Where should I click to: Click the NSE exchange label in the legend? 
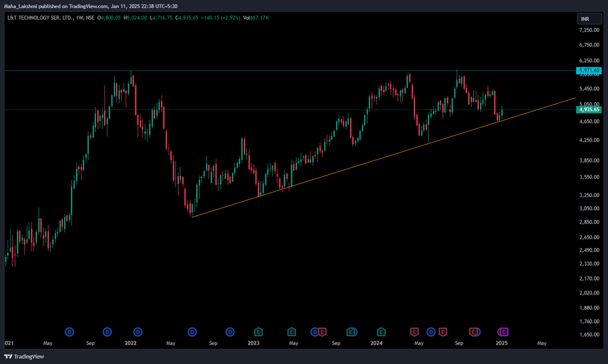click(90, 18)
